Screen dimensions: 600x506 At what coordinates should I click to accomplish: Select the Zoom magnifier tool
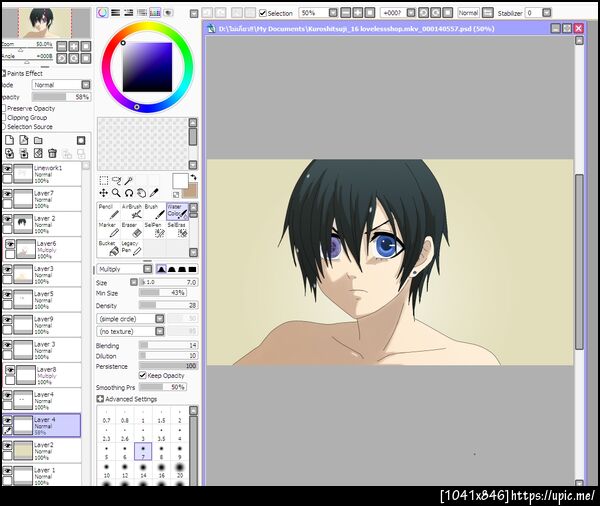116,193
